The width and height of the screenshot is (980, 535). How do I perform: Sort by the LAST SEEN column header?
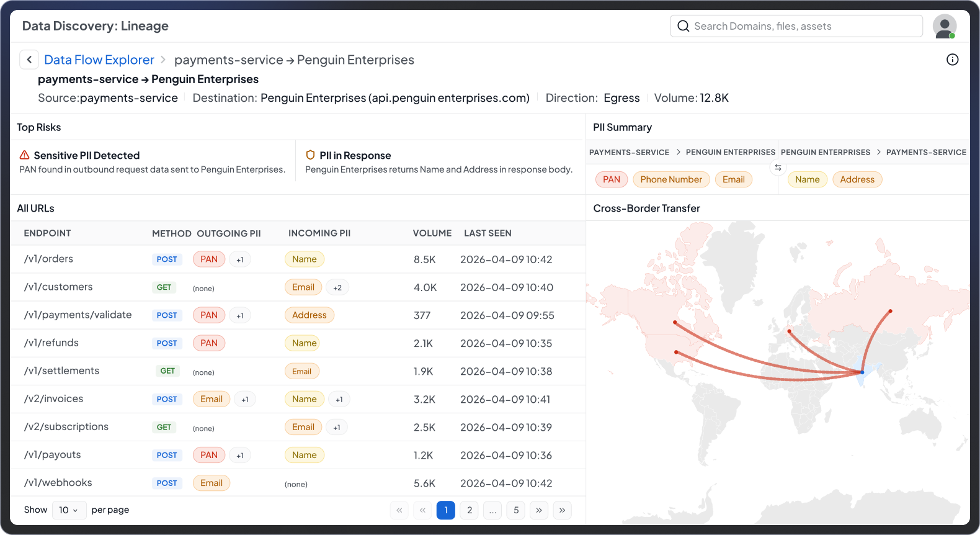(x=488, y=233)
